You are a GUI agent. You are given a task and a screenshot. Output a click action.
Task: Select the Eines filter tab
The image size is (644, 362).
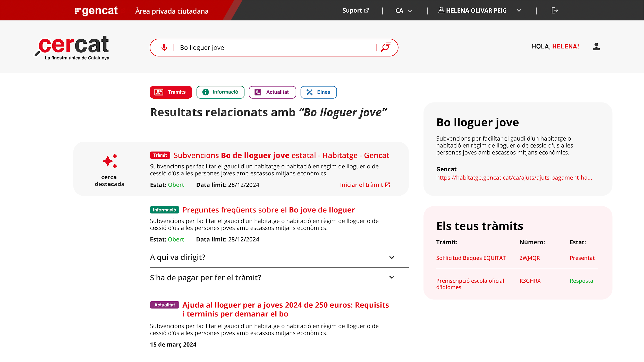click(318, 92)
